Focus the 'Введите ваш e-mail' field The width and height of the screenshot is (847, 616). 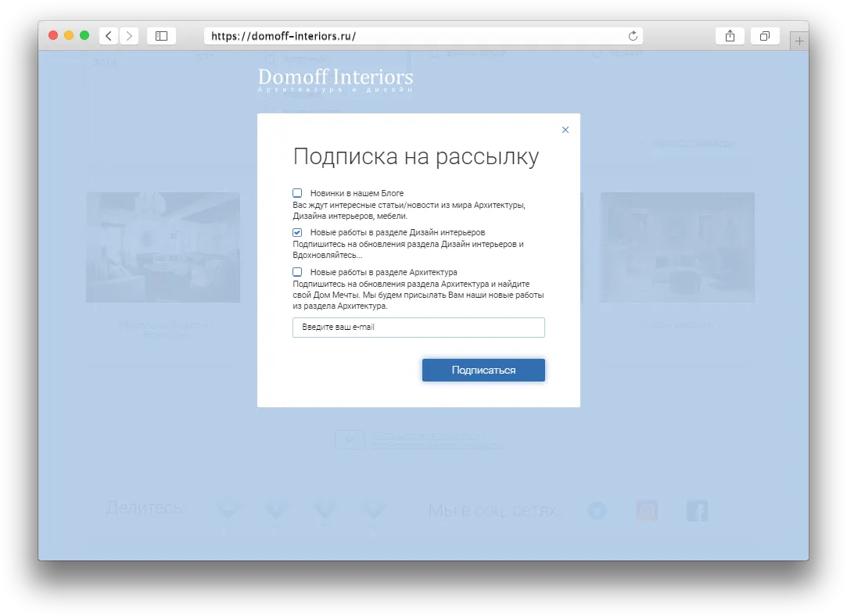pyautogui.click(x=418, y=328)
